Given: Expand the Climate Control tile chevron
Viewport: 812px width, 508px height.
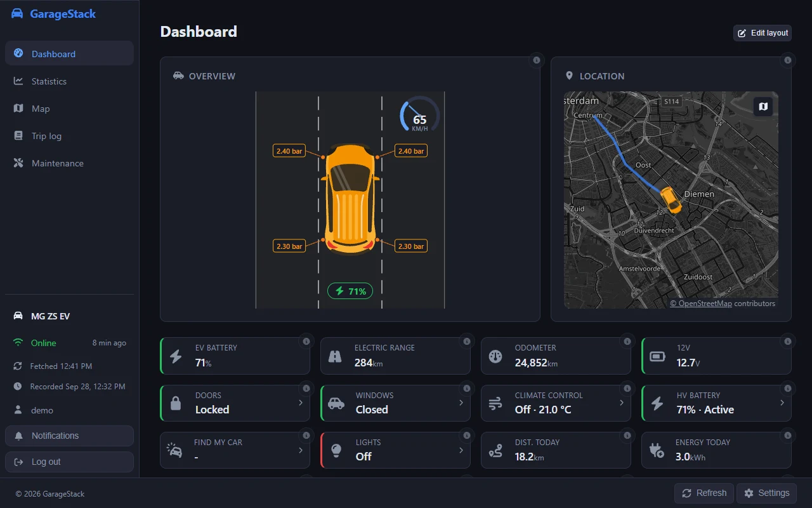Looking at the screenshot, I should point(622,403).
